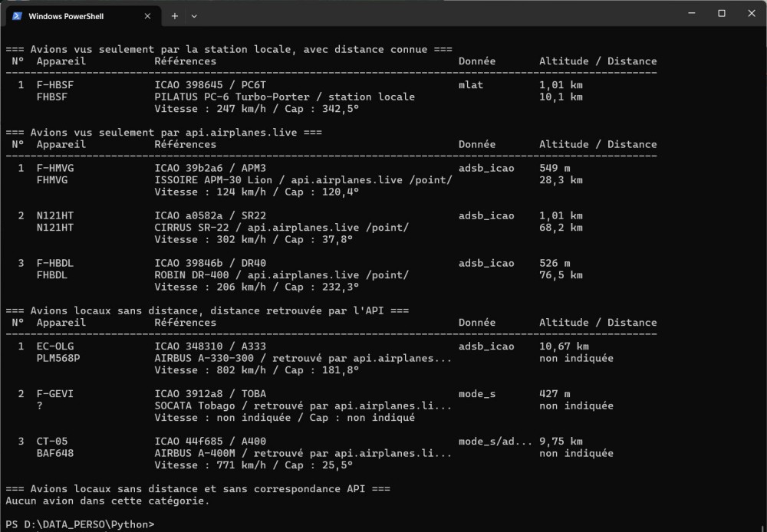Select the Windows PowerShell tab
This screenshot has width=767, height=532.
[83, 16]
